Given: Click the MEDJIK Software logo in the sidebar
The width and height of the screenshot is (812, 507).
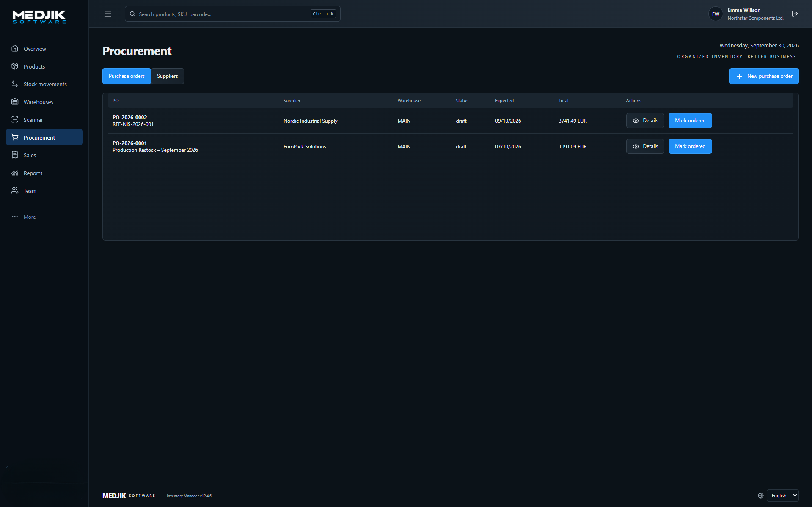Looking at the screenshot, I should (39, 17).
